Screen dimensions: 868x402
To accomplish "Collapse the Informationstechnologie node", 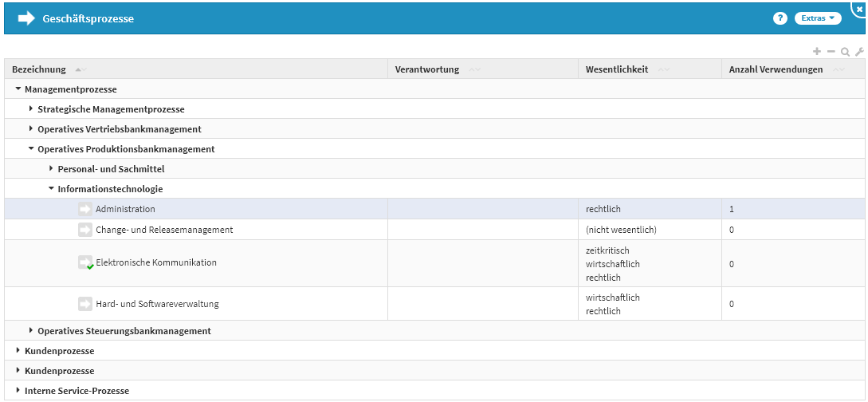I will click(x=51, y=189).
